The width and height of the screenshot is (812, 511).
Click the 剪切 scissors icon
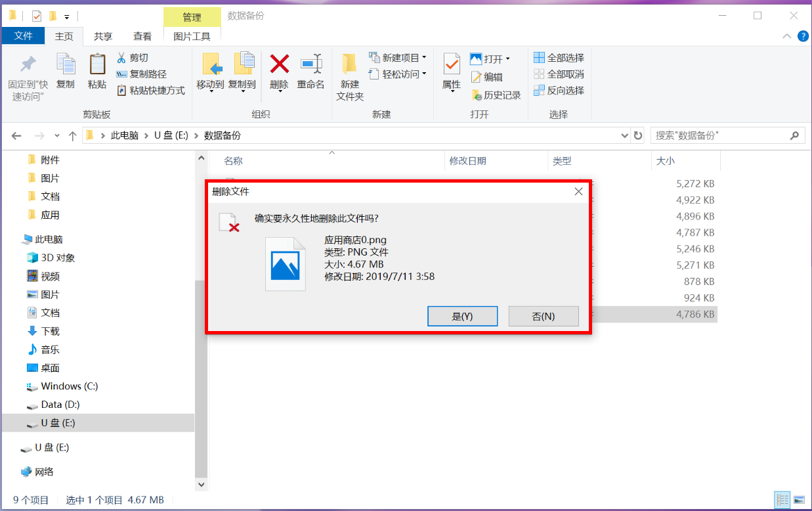(x=121, y=58)
